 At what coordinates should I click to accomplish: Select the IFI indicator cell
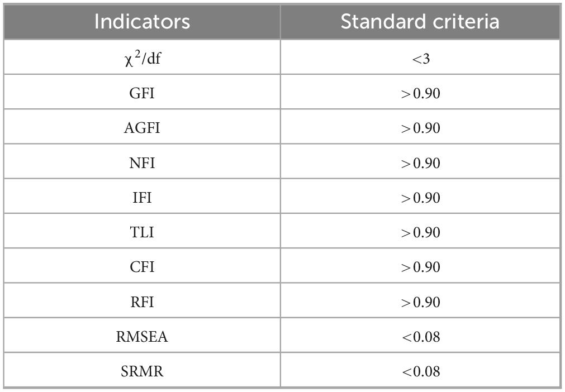[x=142, y=198]
